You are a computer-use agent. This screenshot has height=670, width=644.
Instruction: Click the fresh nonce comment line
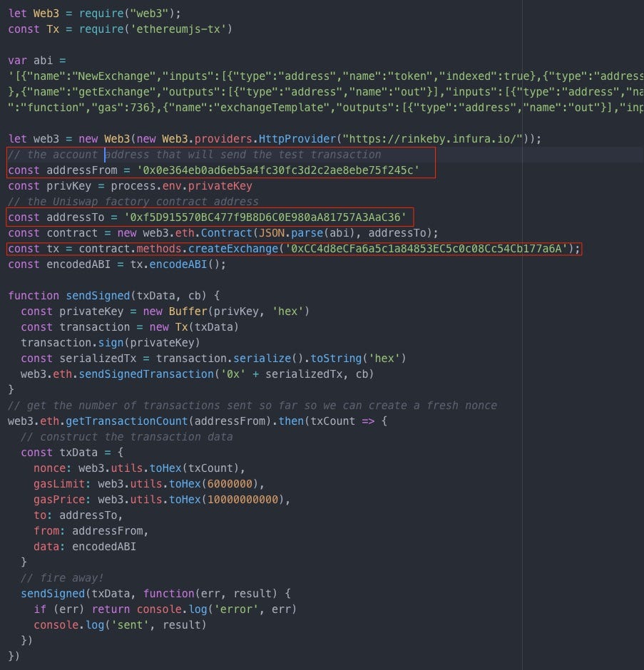point(252,405)
